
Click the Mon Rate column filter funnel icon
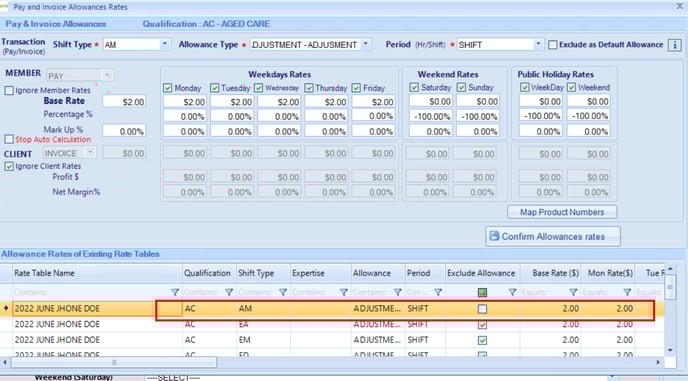pyautogui.click(x=627, y=292)
